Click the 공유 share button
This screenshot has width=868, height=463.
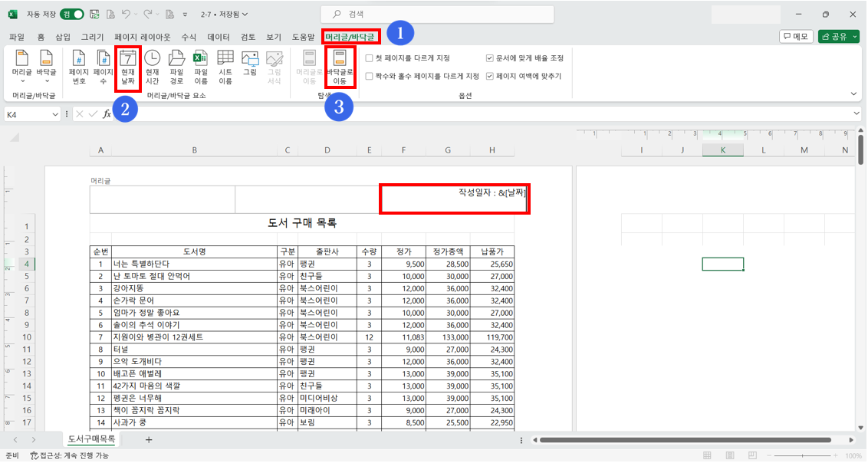(x=835, y=37)
